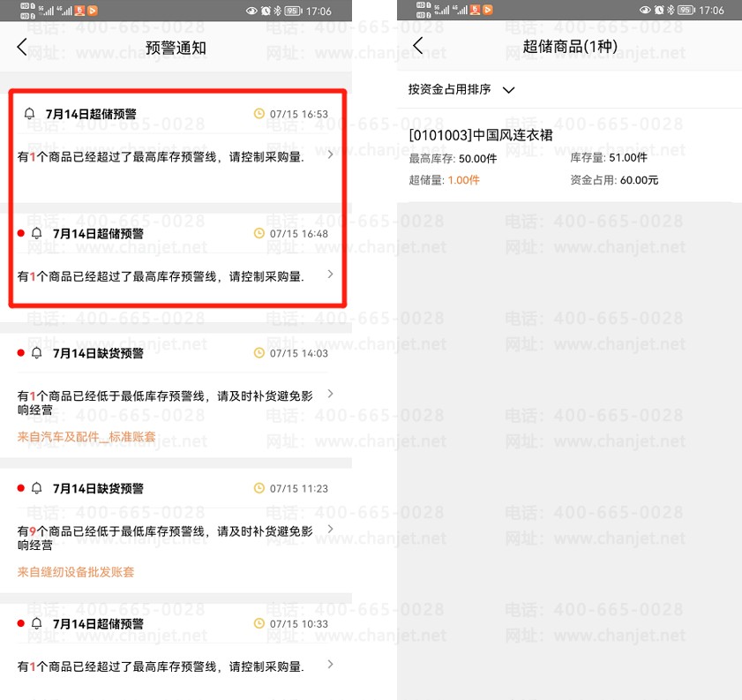Screen dimensions: 742x700
Task: Click the timestamp 07/15 16:48
Action: [298, 234]
